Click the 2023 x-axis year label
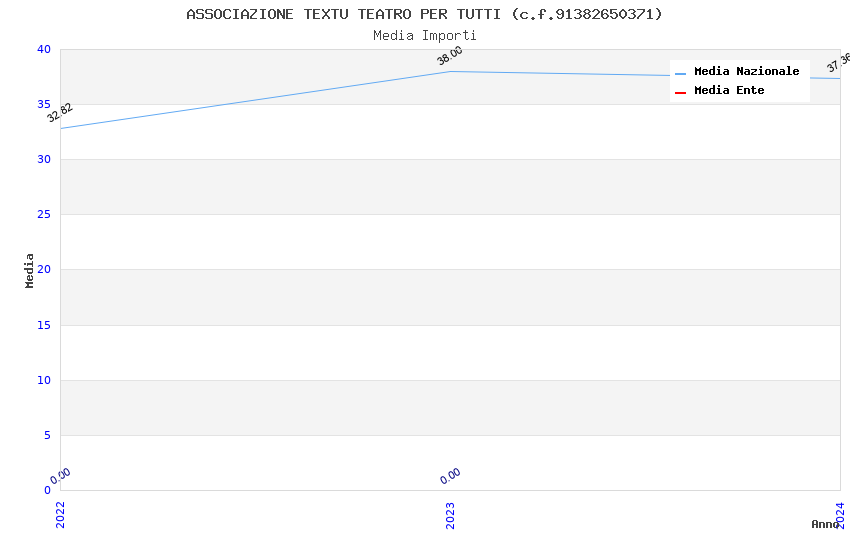 pos(450,515)
